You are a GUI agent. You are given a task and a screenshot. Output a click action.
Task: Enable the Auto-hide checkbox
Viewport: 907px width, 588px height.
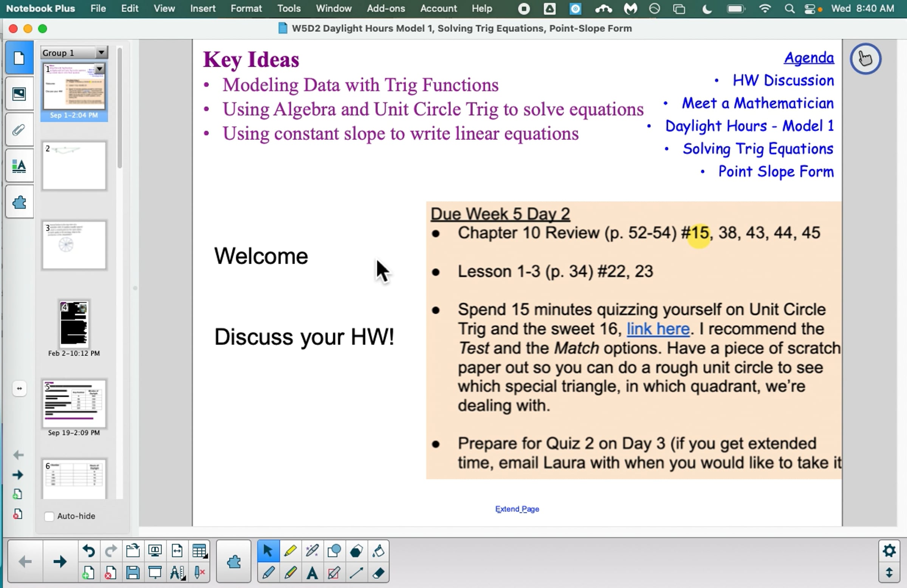click(x=49, y=516)
